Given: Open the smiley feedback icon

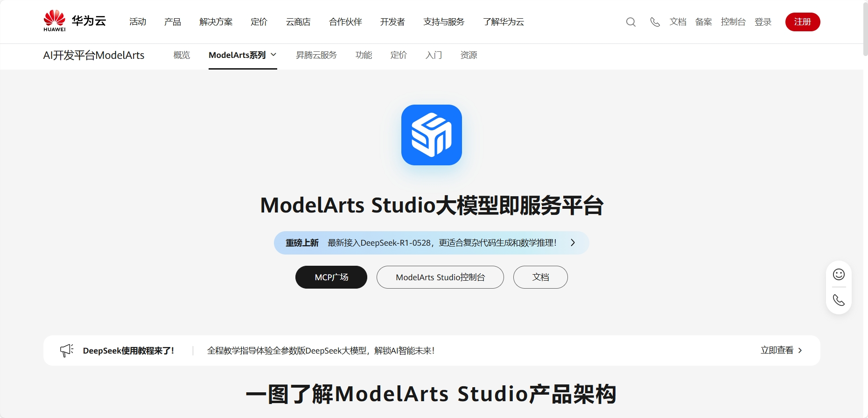Looking at the screenshot, I should (839, 274).
